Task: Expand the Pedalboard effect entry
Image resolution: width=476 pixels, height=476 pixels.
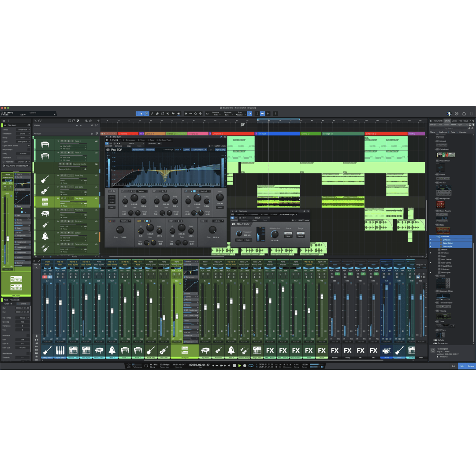Action: 435,149
